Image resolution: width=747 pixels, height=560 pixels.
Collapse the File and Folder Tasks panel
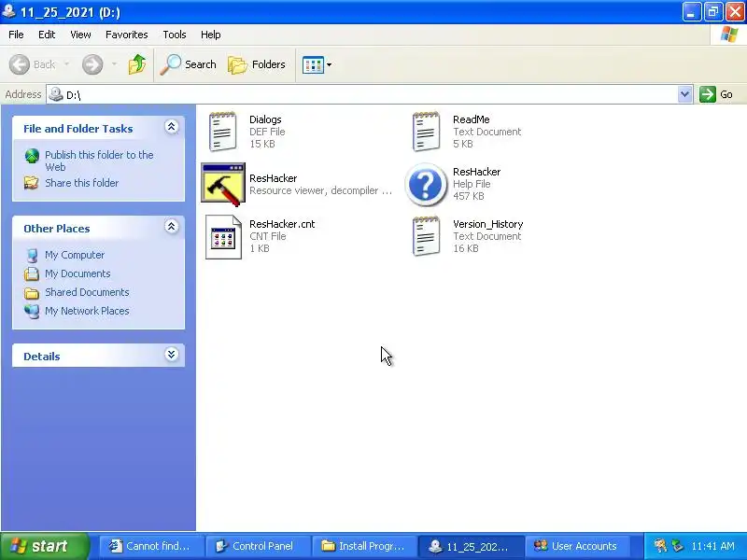click(x=172, y=126)
